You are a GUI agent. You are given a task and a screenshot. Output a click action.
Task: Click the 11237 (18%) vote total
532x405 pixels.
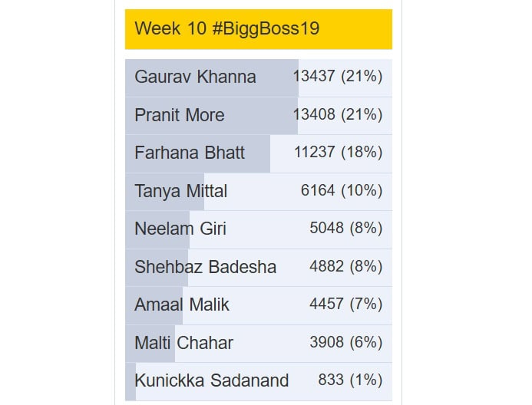click(338, 153)
